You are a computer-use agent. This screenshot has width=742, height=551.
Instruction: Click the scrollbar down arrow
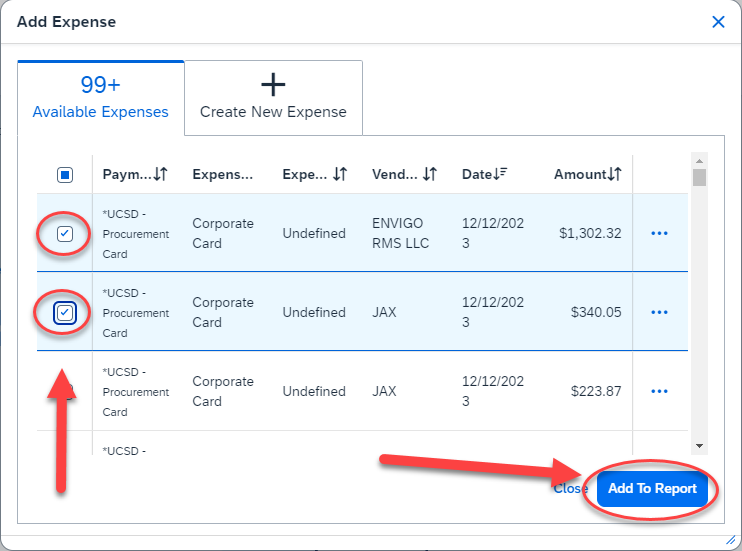(x=700, y=445)
